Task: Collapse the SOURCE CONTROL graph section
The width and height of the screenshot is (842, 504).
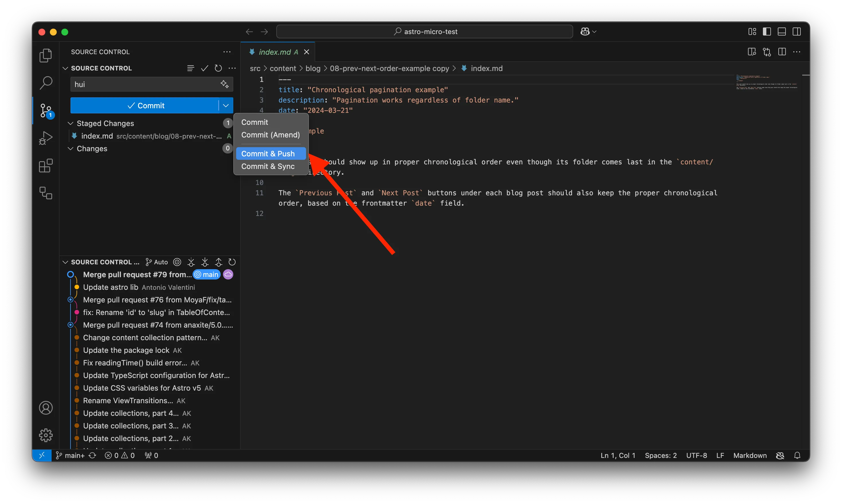Action: [x=65, y=262]
